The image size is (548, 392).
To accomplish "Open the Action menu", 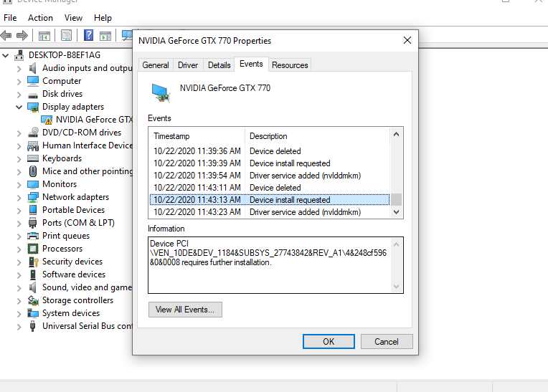I will point(41,18).
